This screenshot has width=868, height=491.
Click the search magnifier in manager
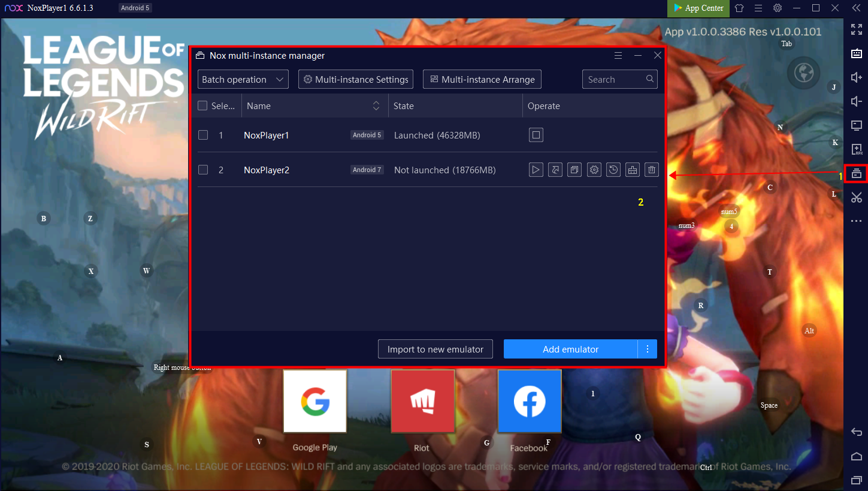coord(650,79)
